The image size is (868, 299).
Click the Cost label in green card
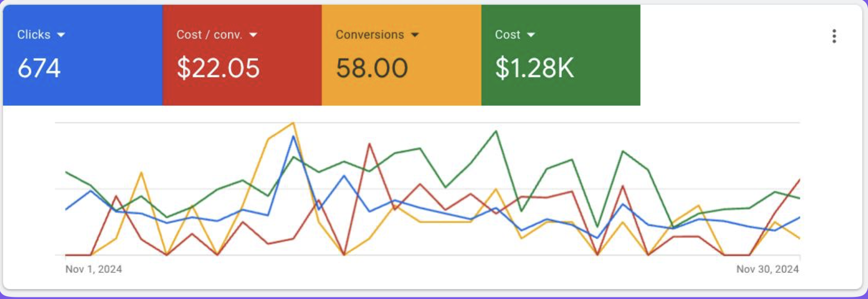(x=507, y=35)
